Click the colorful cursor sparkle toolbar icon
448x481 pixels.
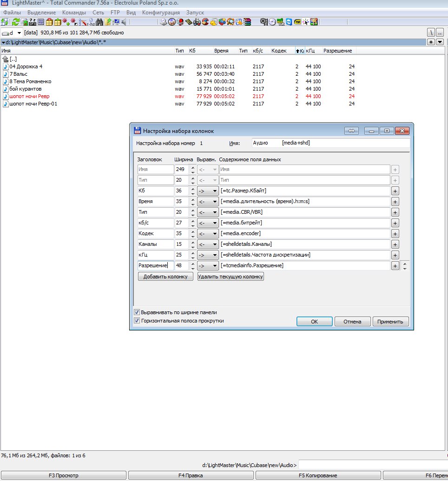[306, 22]
